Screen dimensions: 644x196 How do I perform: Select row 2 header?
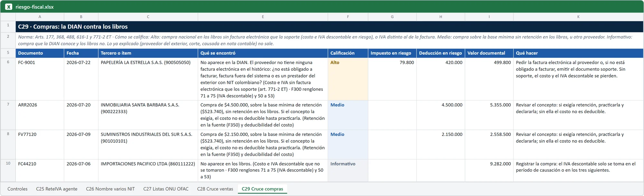(8, 40)
